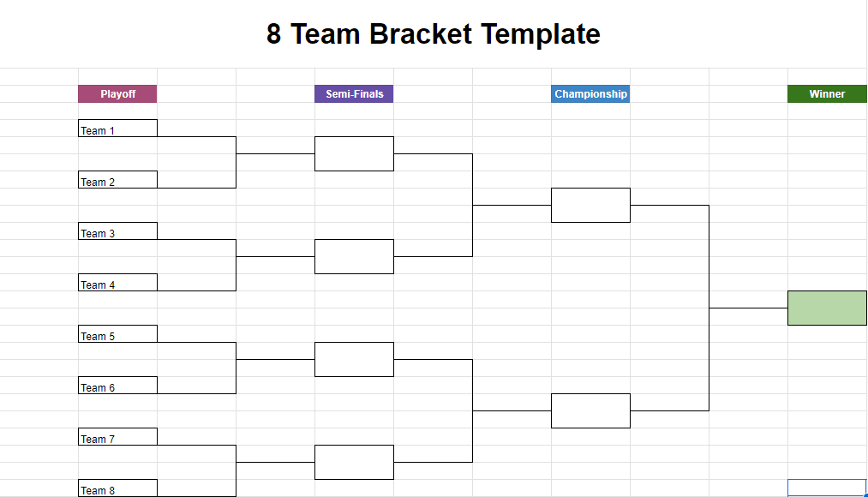Select the dark green Winner header
The width and height of the screenshot is (868, 497).
click(x=827, y=94)
